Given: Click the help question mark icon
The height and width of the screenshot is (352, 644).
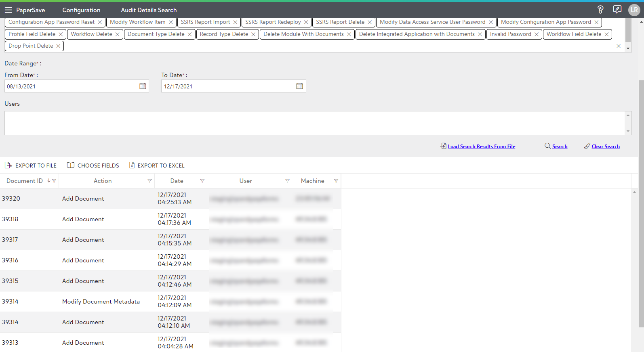Looking at the screenshot, I should coord(600,10).
